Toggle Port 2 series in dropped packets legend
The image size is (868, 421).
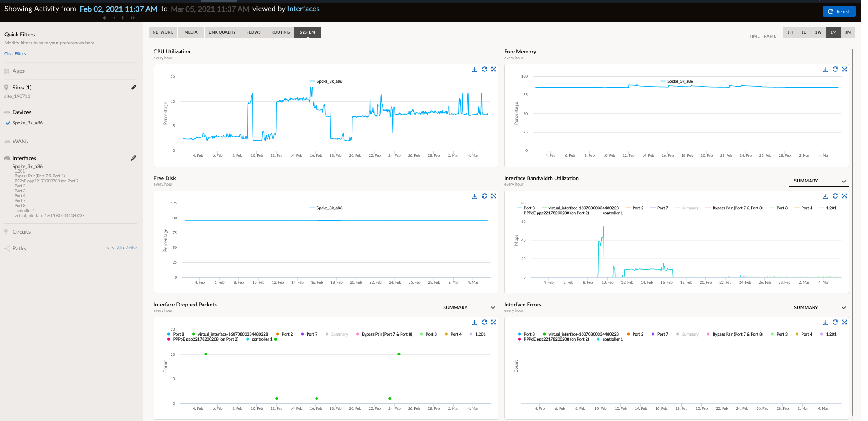[287, 334]
